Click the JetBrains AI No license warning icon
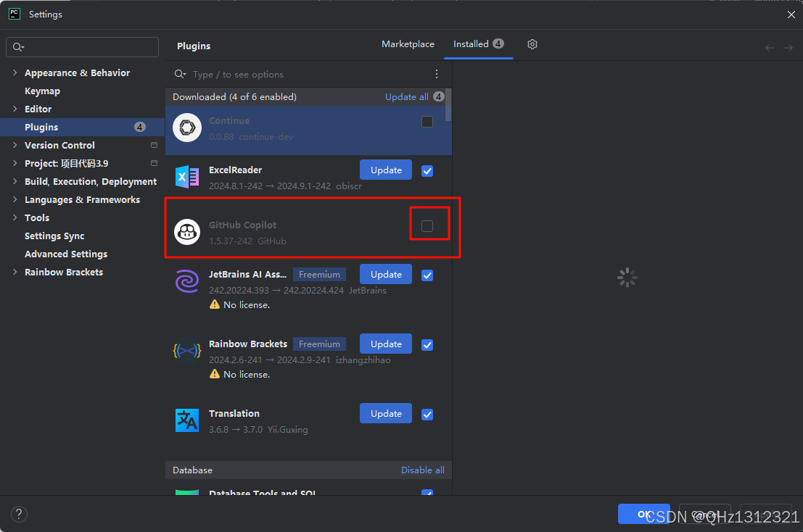 [215, 304]
